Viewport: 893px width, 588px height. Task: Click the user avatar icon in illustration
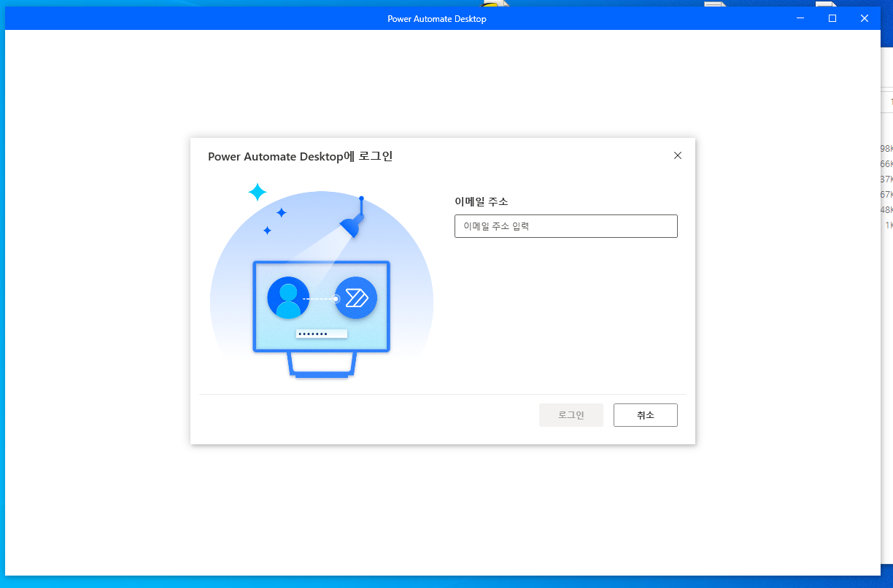tap(288, 298)
